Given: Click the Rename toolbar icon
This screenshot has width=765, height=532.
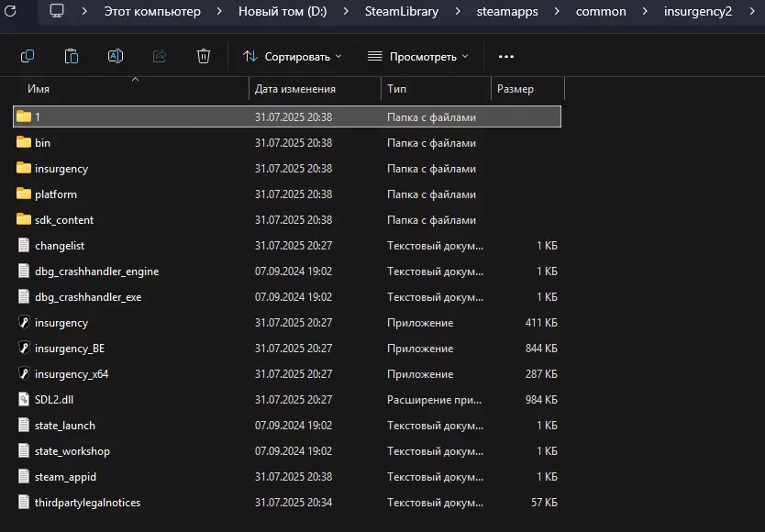Looking at the screenshot, I should click(116, 57).
